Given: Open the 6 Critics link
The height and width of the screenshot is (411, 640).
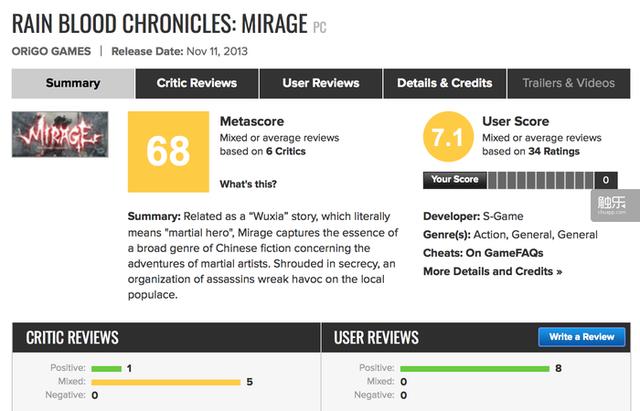Looking at the screenshot, I should 286,151.
